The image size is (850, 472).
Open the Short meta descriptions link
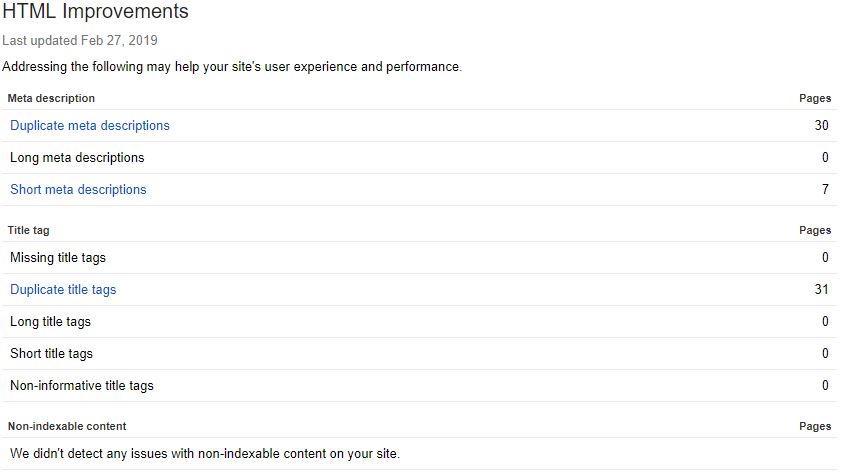78,190
